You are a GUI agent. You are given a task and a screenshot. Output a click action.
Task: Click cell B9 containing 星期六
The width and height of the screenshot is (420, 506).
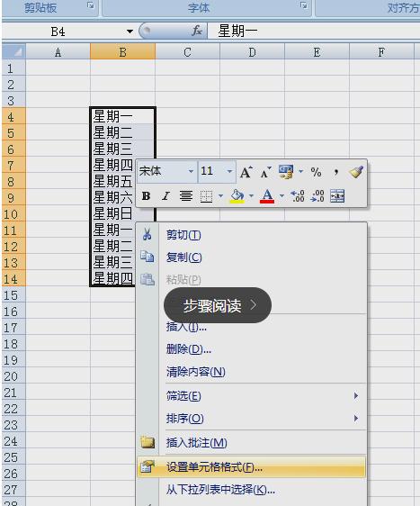click(112, 197)
